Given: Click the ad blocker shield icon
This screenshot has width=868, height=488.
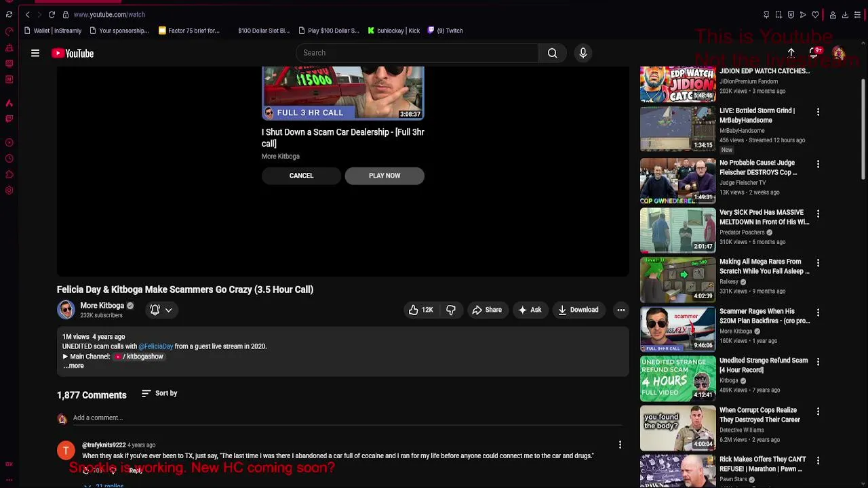Looking at the screenshot, I should point(791,15).
